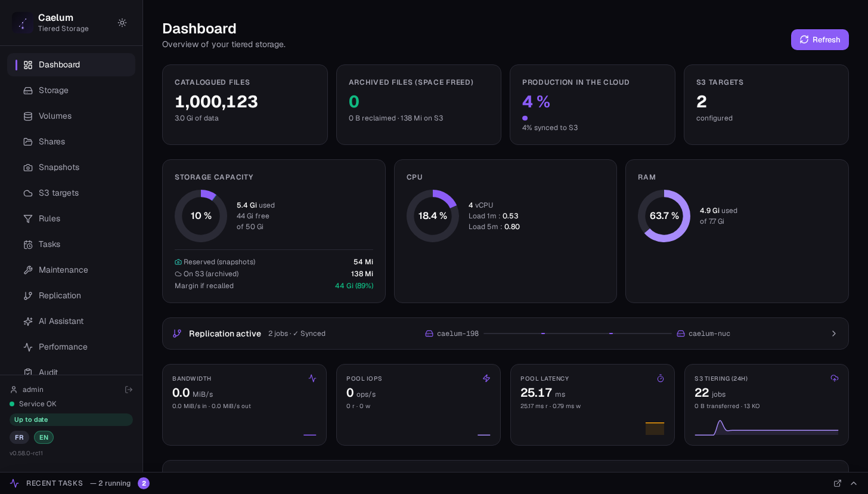The height and width of the screenshot is (494, 868).
Task: Click the '44 Gi (89%)' margin value
Action: coord(354,286)
